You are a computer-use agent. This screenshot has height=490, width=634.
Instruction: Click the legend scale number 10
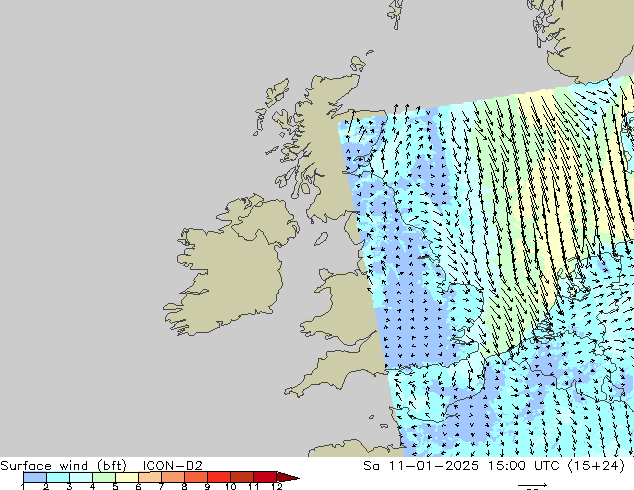click(230, 486)
